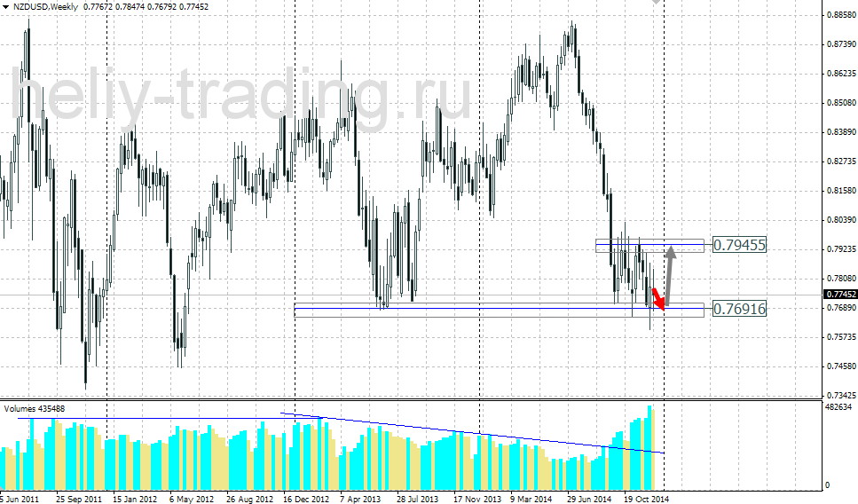This screenshot has height=504, width=858.
Task: Click the gray chart shift marker at top
Action: 656,2
